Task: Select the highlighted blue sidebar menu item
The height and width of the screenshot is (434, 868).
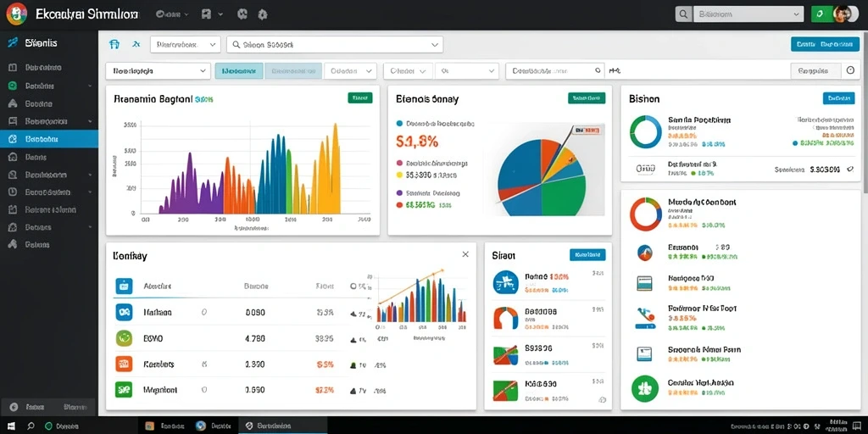Action: point(48,140)
